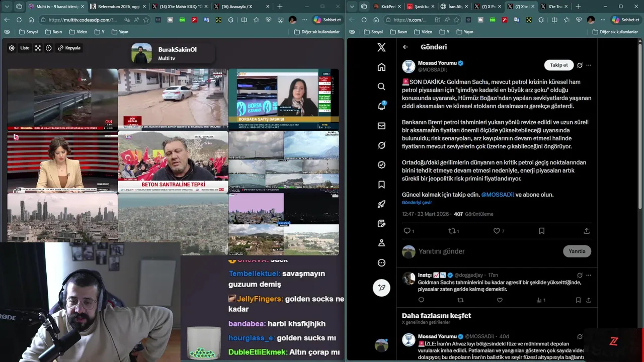644x362 pixels.
Task: Select Borsa Satış Baskısı stream thumbnail
Action: point(283,99)
